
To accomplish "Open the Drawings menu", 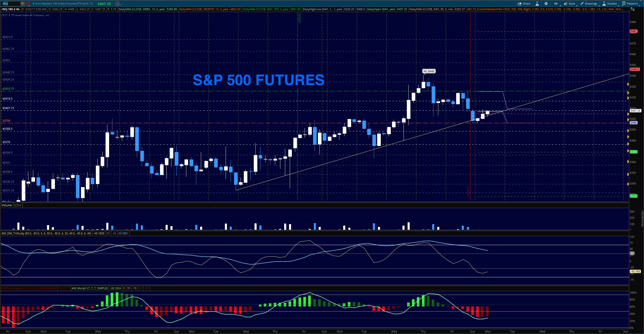I will click(589, 4).
